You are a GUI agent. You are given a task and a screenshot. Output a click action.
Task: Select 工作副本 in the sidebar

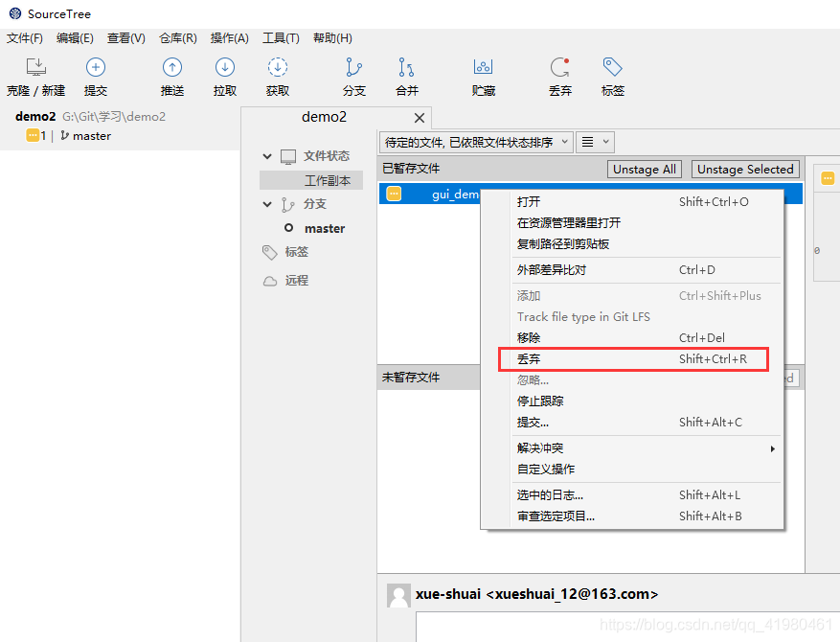click(x=311, y=180)
